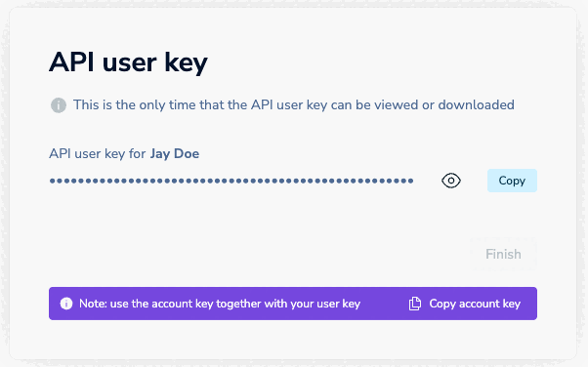
Task: Click the light blue Copy button
Action: coord(512,181)
